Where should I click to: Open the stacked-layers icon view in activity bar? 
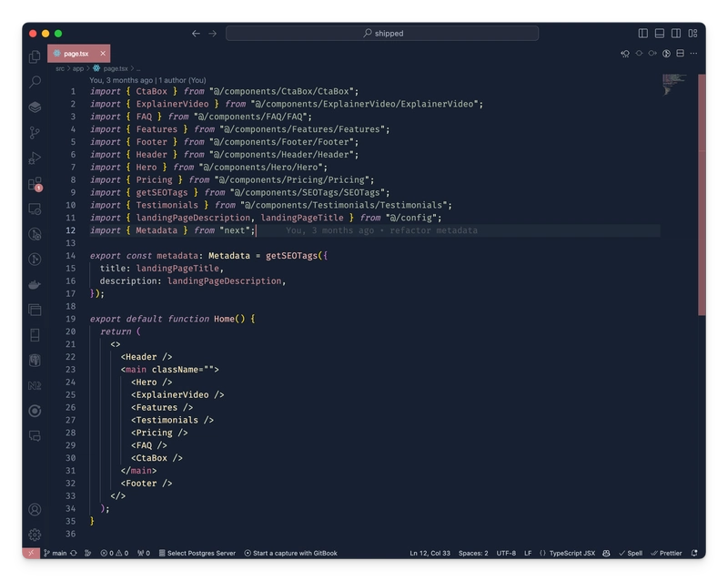[35, 107]
